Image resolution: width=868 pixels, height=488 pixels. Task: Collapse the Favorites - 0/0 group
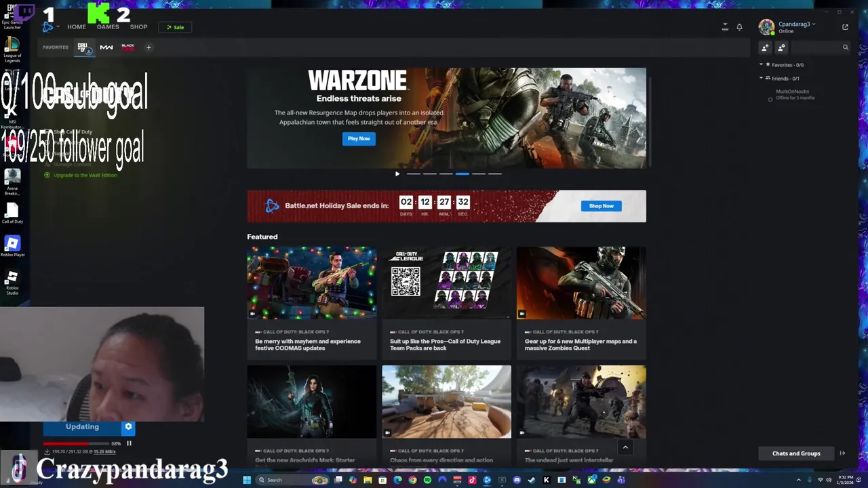[783, 65]
